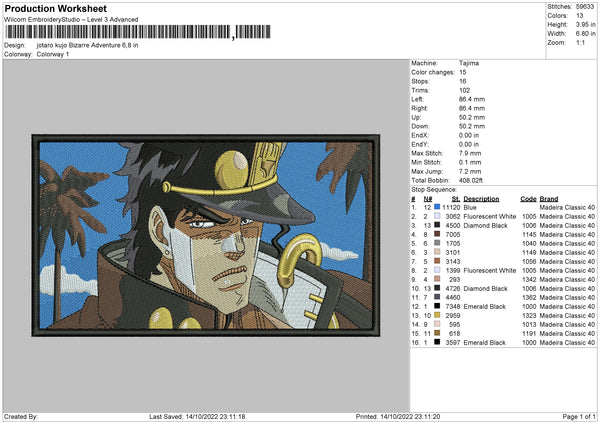Viewport: 600px width, 424px height.
Task: Select the Printed timestamp 14/10/2022 23:11:20
Action: tap(410, 416)
